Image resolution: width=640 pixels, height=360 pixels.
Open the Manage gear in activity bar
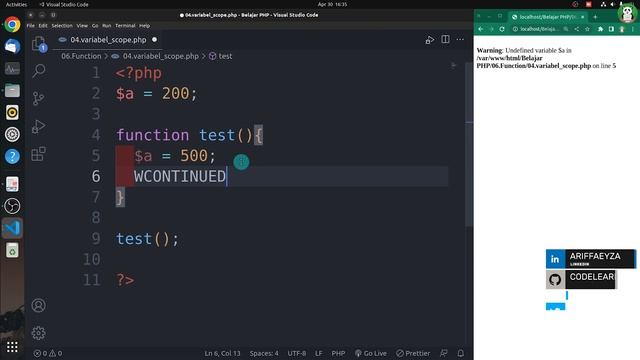click(x=38, y=333)
